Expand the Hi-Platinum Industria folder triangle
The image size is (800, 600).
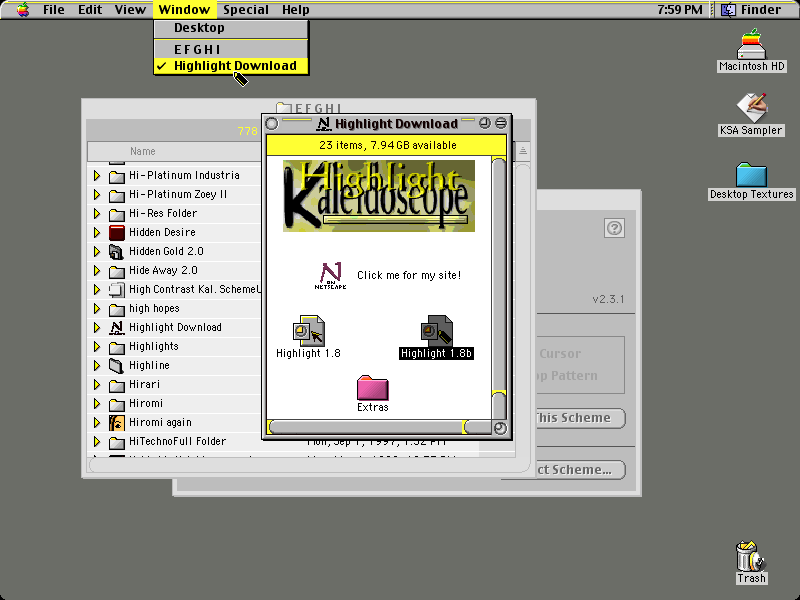tap(97, 176)
